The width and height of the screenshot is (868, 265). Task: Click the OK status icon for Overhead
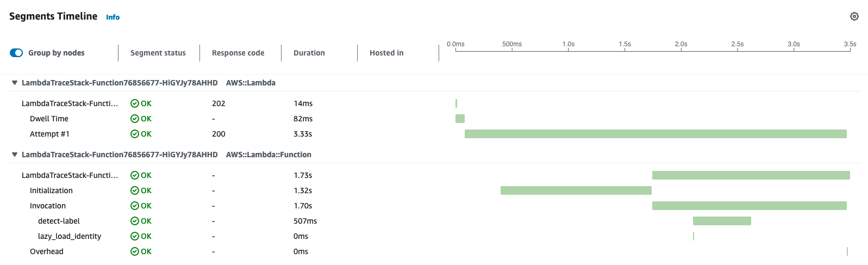point(135,251)
